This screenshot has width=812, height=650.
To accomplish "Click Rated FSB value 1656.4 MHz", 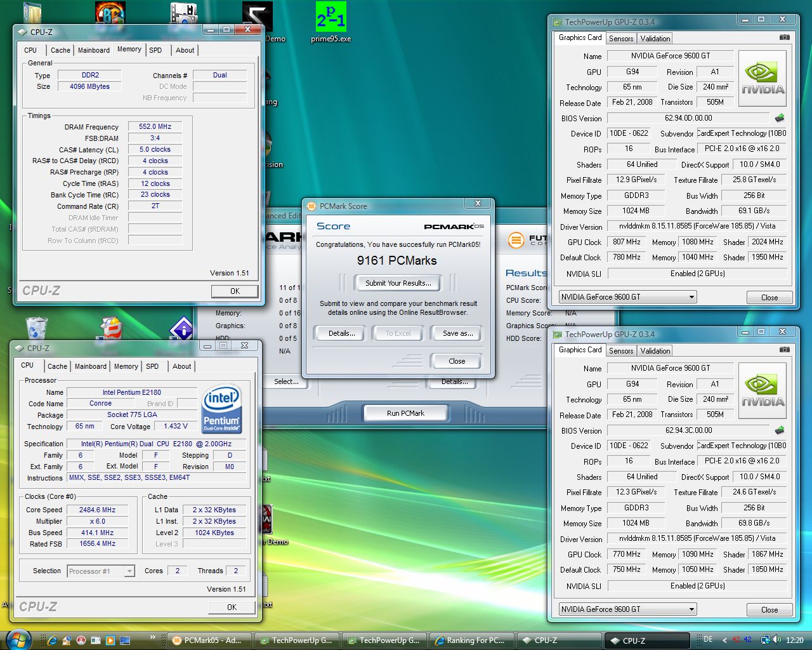I will point(97,543).
